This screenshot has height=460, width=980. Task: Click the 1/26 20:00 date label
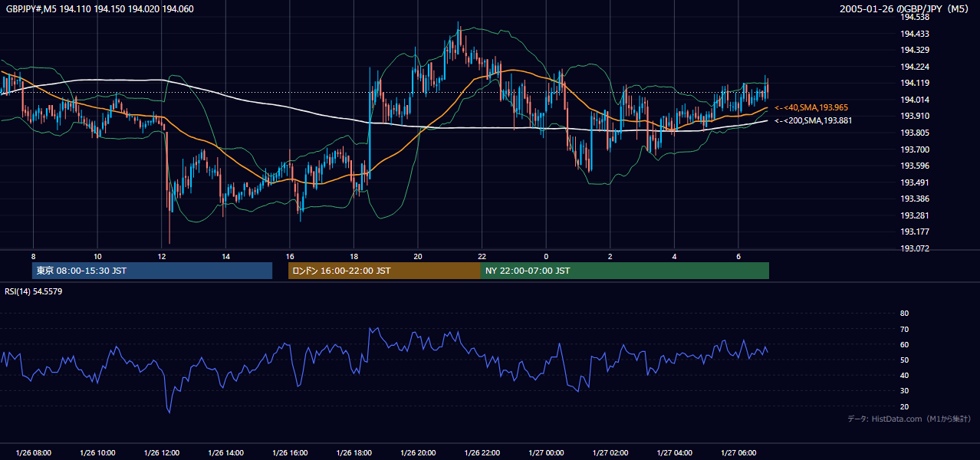tap(418, 453)
